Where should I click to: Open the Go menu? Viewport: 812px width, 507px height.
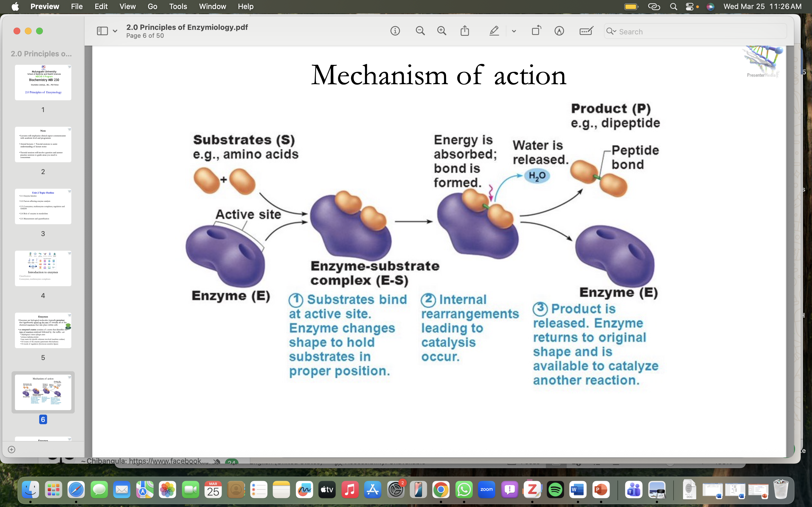coord(152,6)
